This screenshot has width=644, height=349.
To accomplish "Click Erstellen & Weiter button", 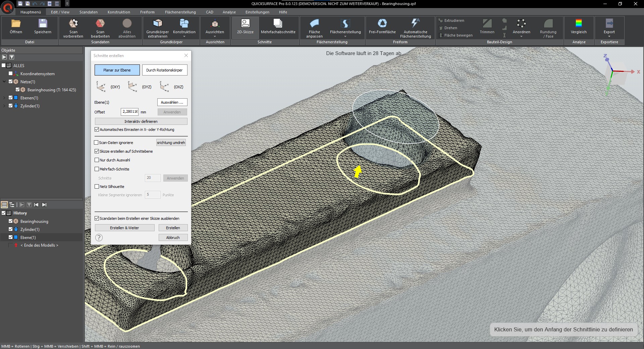I will 124,228.
